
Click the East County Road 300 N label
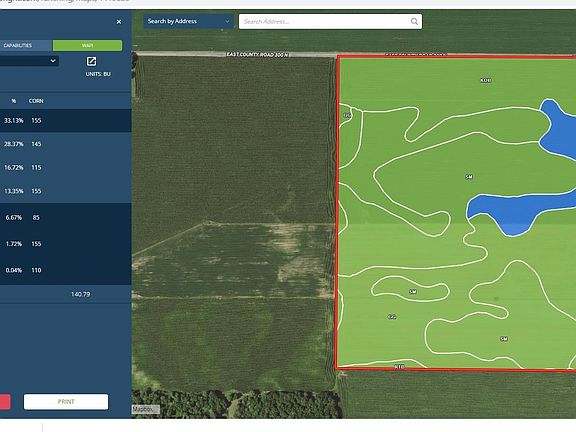[258, 54]
